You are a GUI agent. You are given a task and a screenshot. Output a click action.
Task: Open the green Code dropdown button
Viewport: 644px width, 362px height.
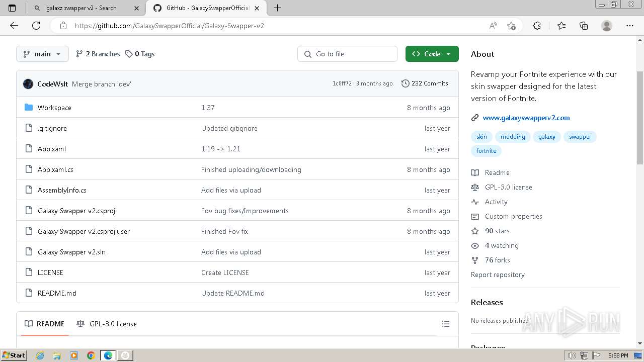pos(432,54)
